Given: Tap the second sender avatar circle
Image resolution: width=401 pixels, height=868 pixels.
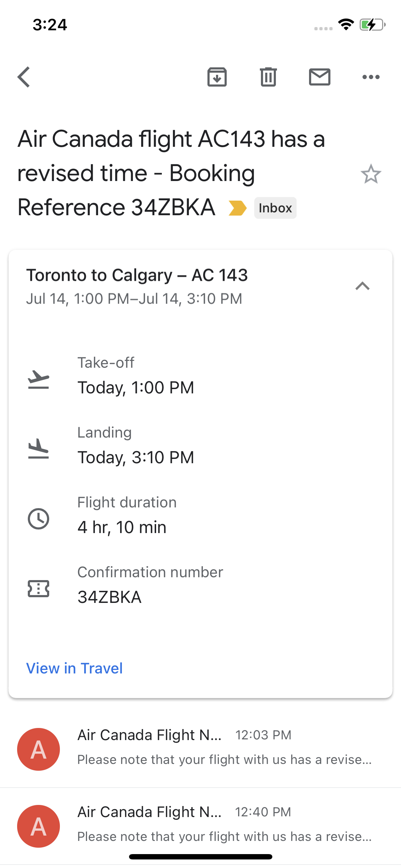Looking at the screenshot, I should pos(38,826).
